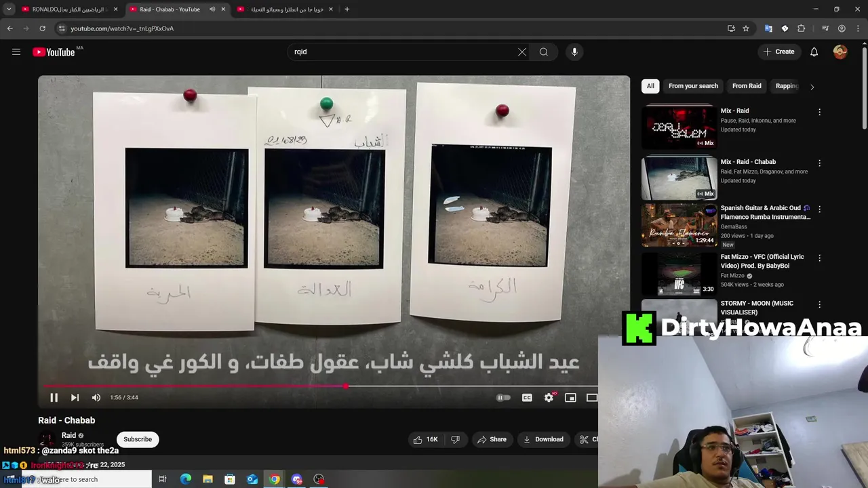Open options for Fat Mizzo - VFC

819,258
